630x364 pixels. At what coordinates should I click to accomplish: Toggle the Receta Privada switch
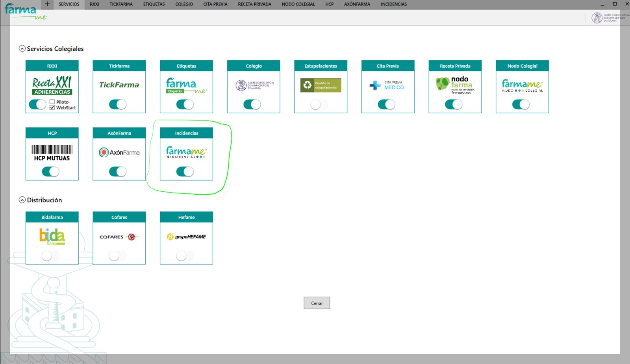(454, 104)
